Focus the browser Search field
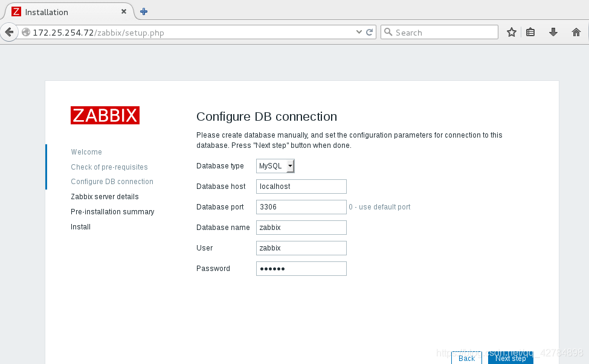Image resolution: width=589 pixels, height=364 pixels. coord(439,32)
